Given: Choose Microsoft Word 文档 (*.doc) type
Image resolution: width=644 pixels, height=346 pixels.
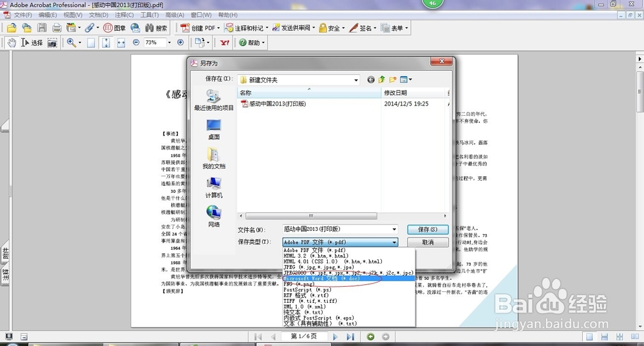Looking at the screenshot, I should click(x=349, y=278).
